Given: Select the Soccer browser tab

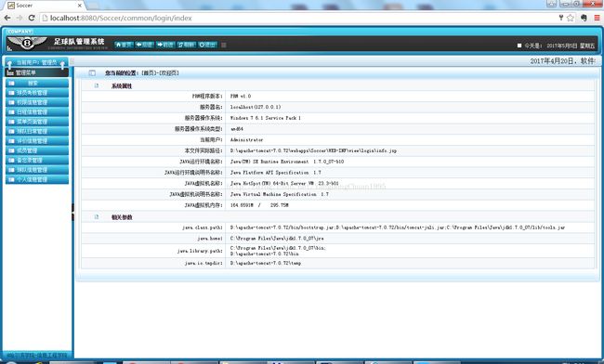Looking at the screenshot, I should click(x=45, y=6).
